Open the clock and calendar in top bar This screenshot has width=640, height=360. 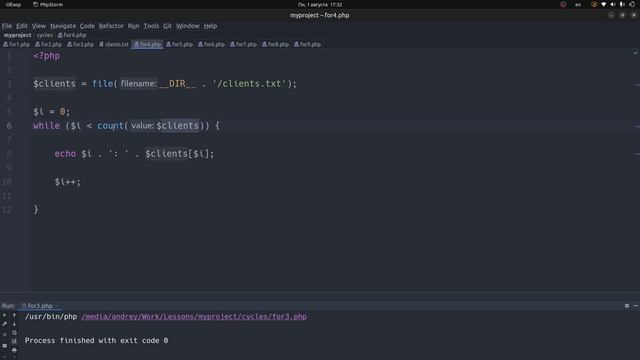pyautogui.click(x=320, y=4)
